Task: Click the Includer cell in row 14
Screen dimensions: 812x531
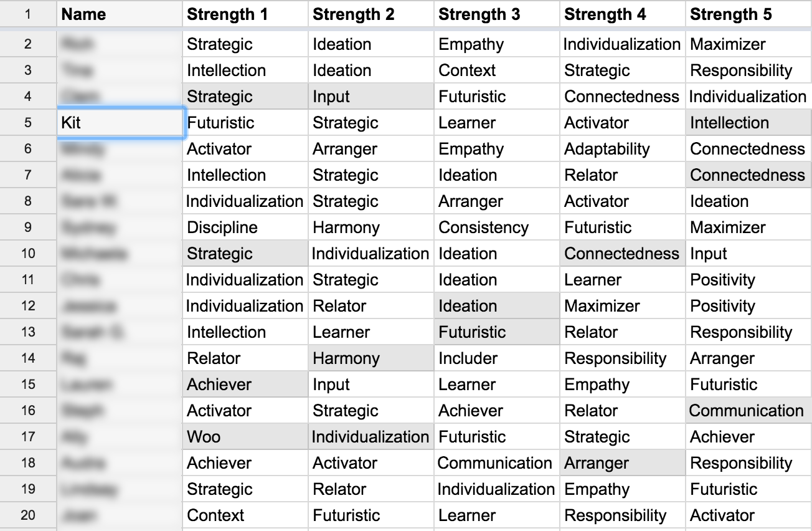Action: (498, 358)
